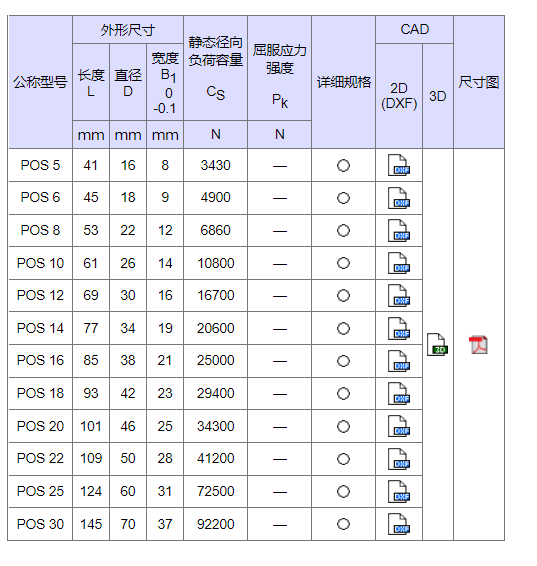Screen dimensions: 537x566
Task: Download the DXF file for POS 30
Action: point(399,524)
